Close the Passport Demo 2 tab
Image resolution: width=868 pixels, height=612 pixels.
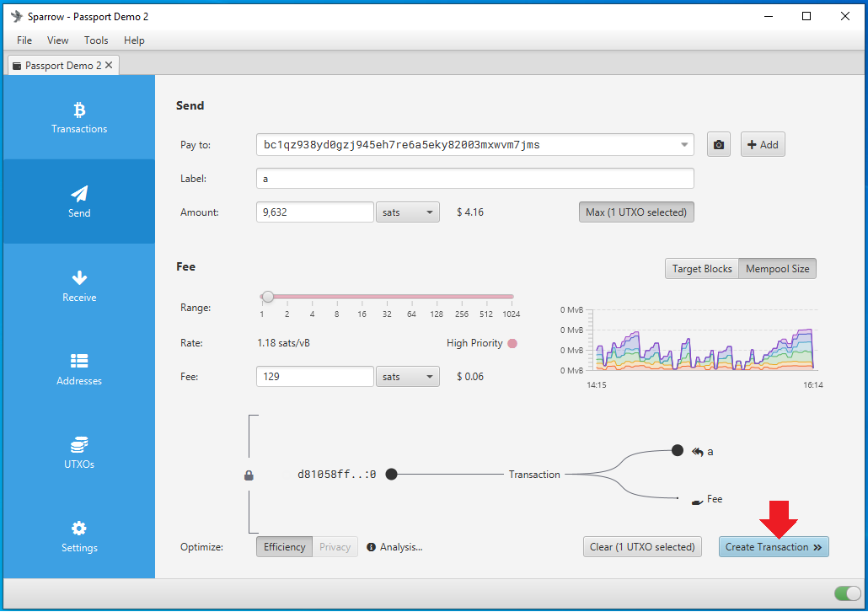pyautogui.click(x=109, y=65)
